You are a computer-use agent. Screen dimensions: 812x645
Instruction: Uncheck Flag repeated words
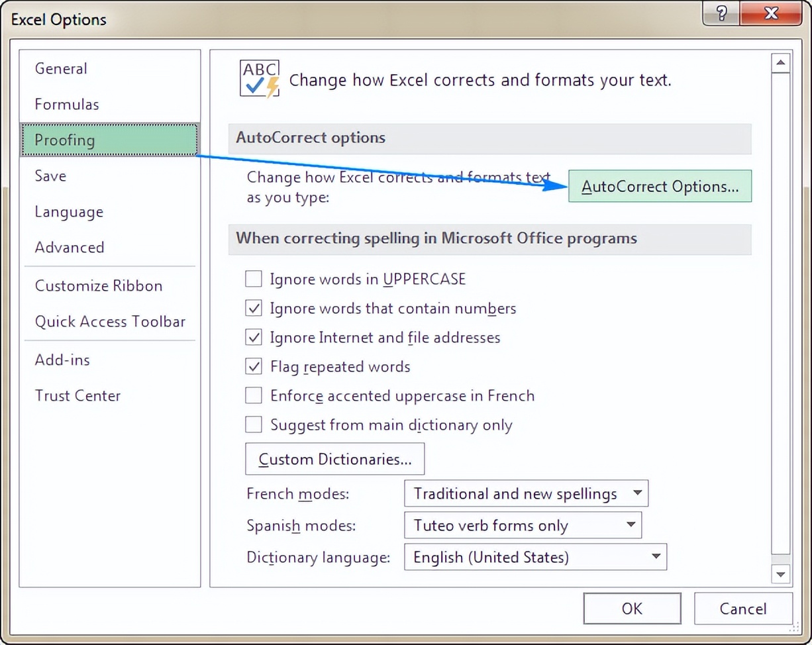point(254,366)
